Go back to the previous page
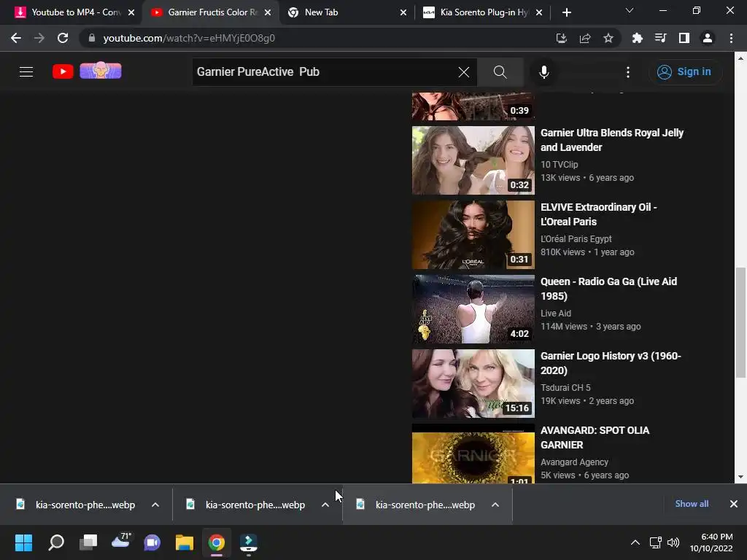This screenshot has height=560, width=747. tap(16, 38)
